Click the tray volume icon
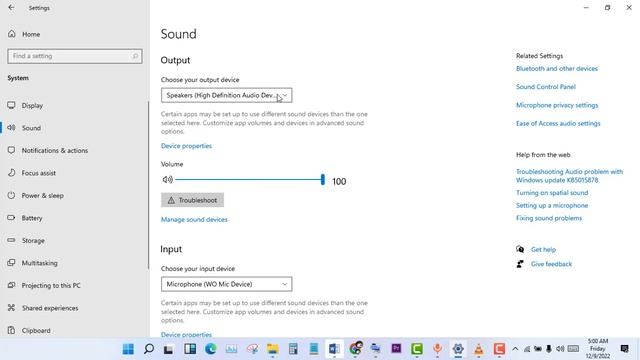640x360 pixels. pos(560,349)
